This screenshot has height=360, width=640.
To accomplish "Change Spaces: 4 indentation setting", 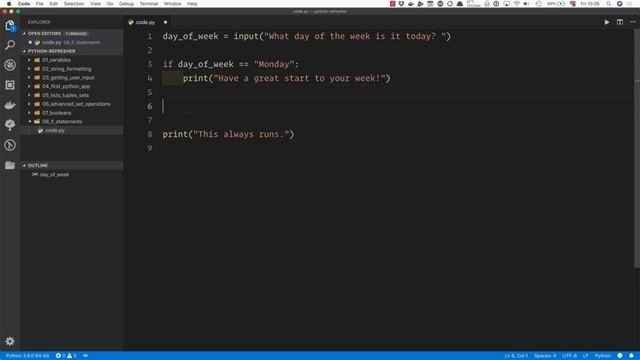I will pyautogui.click(x=545, y=356).
